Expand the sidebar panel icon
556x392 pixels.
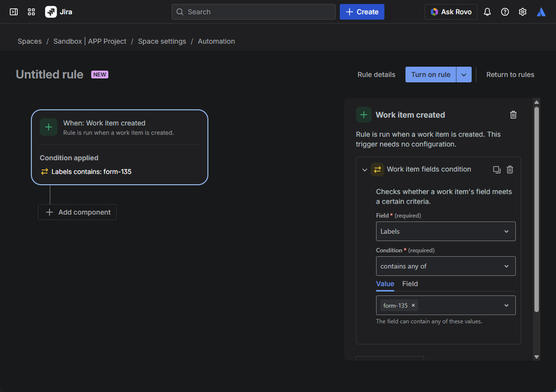(x=13, y=12)
